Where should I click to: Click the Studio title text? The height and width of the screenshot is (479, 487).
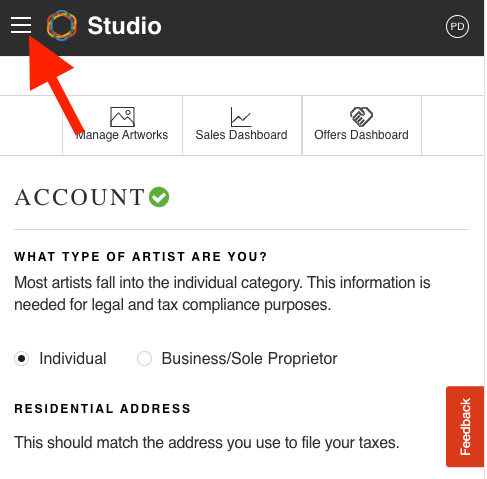pos(124,26)
